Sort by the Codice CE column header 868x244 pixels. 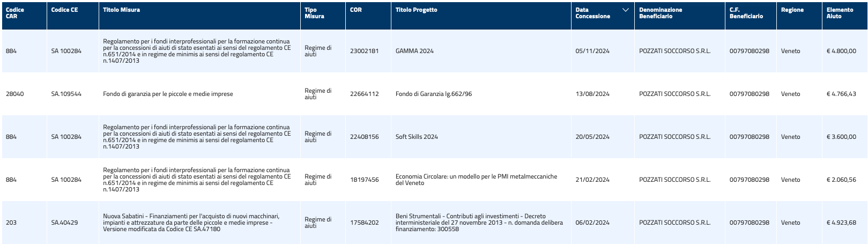64,10
